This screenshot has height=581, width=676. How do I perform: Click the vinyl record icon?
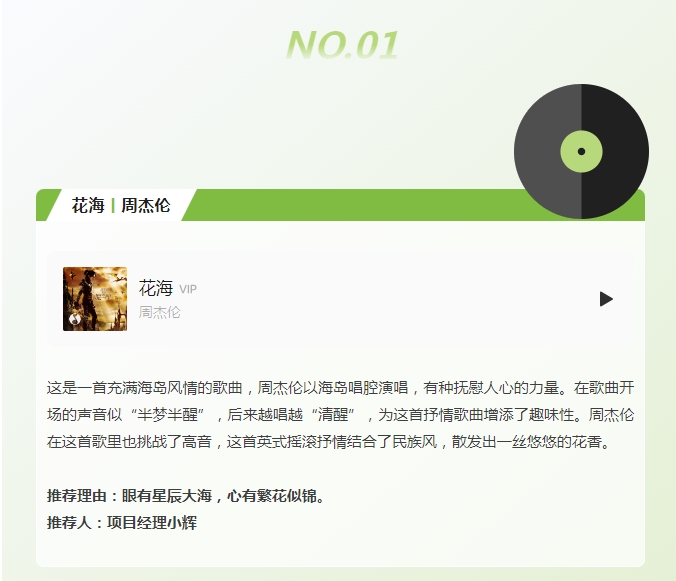pyautogui.click(x=581, y=151)
